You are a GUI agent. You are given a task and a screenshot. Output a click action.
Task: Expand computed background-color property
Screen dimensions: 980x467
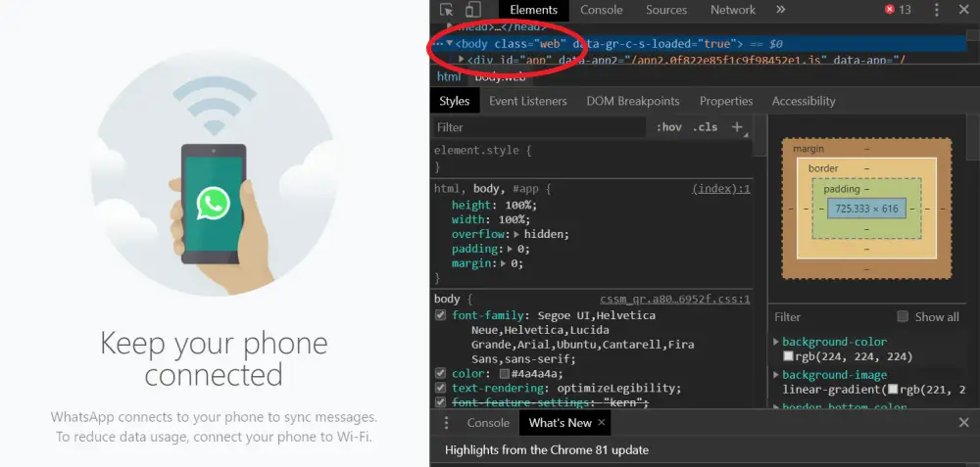coord(776,342)
